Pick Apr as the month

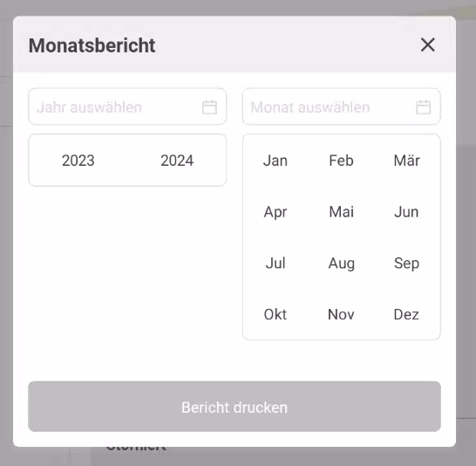(275, 212)
